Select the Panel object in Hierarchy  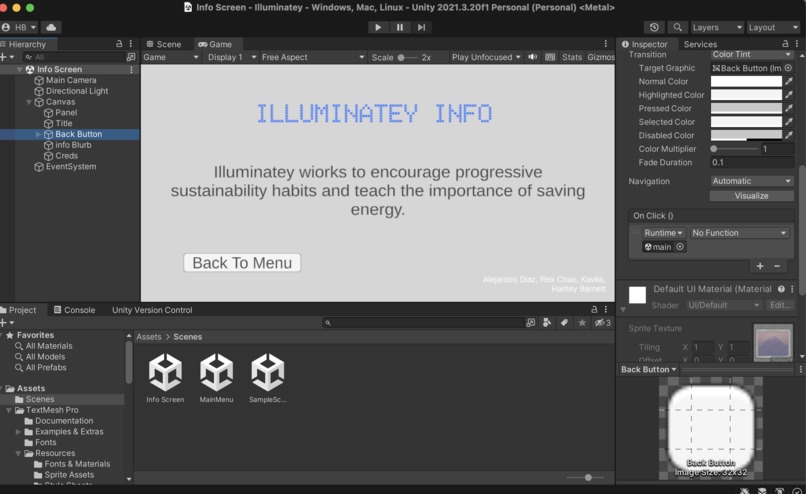pos(66,113)
